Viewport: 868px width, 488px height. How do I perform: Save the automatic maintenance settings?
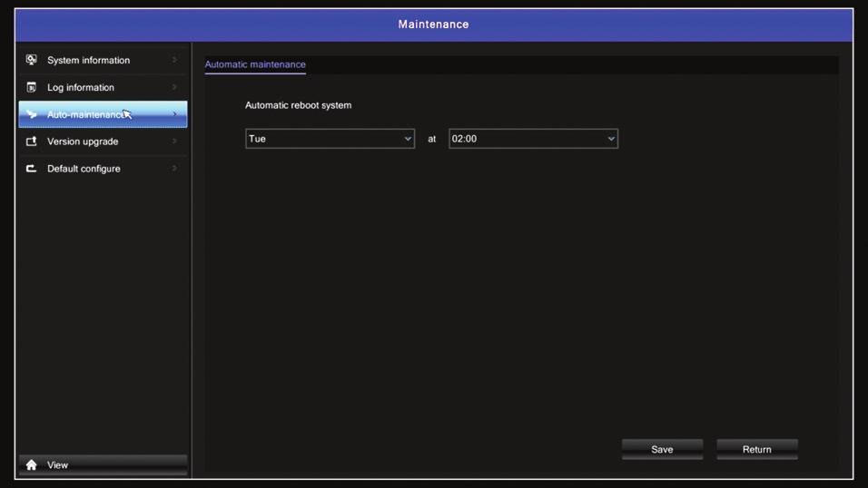(662, 449)
